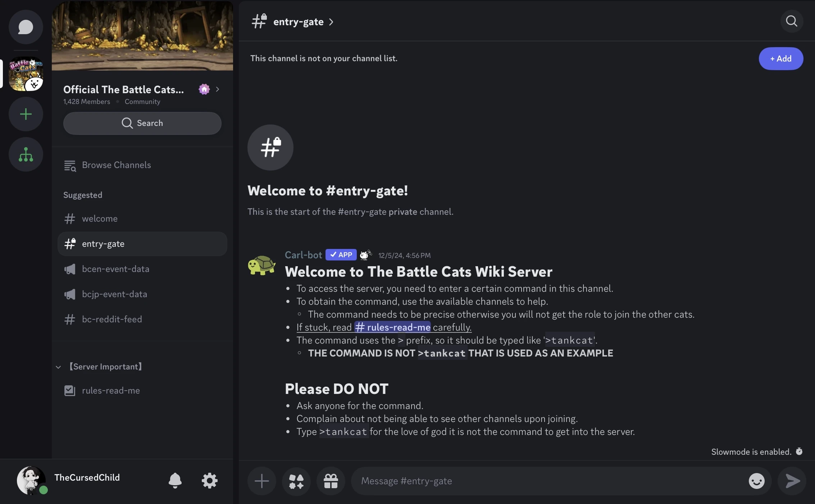This screenshot has height=504, width=815.
Task: Expand the server name dropdown
Action: coord(217,90)
